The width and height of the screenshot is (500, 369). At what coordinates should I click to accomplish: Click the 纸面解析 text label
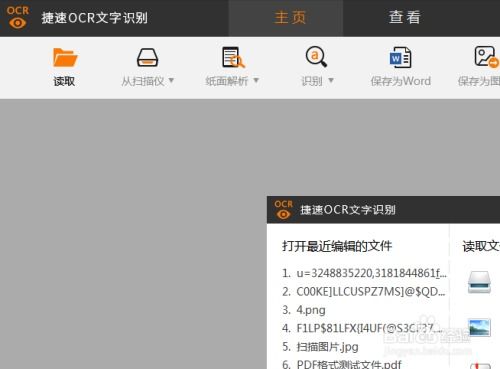click(x=227, y=81)
